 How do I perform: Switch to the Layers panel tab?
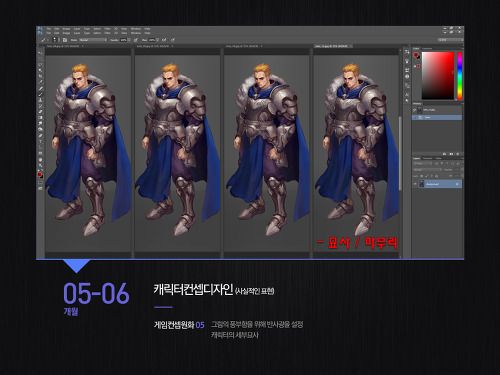[x=416, y=158]
